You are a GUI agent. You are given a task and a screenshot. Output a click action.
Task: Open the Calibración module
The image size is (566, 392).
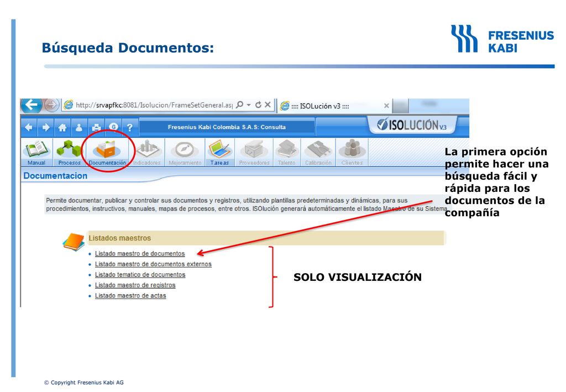click(x=318, y=153)
